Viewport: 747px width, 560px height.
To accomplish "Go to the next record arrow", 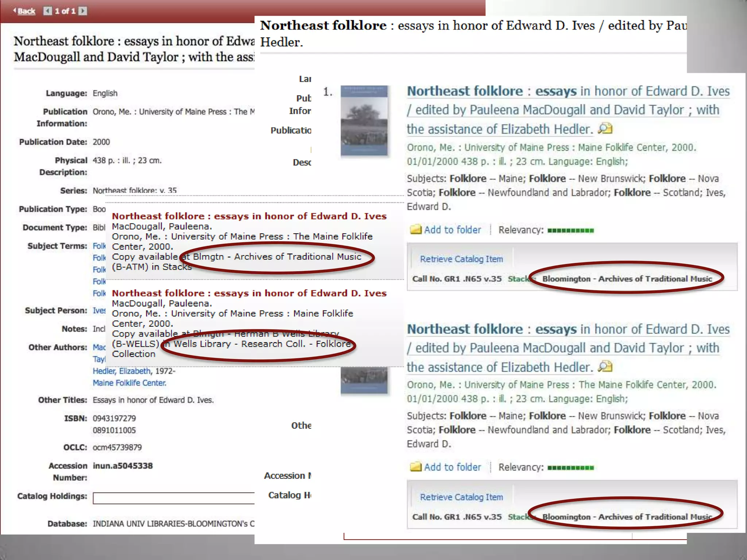I will [x=83, y=11].
